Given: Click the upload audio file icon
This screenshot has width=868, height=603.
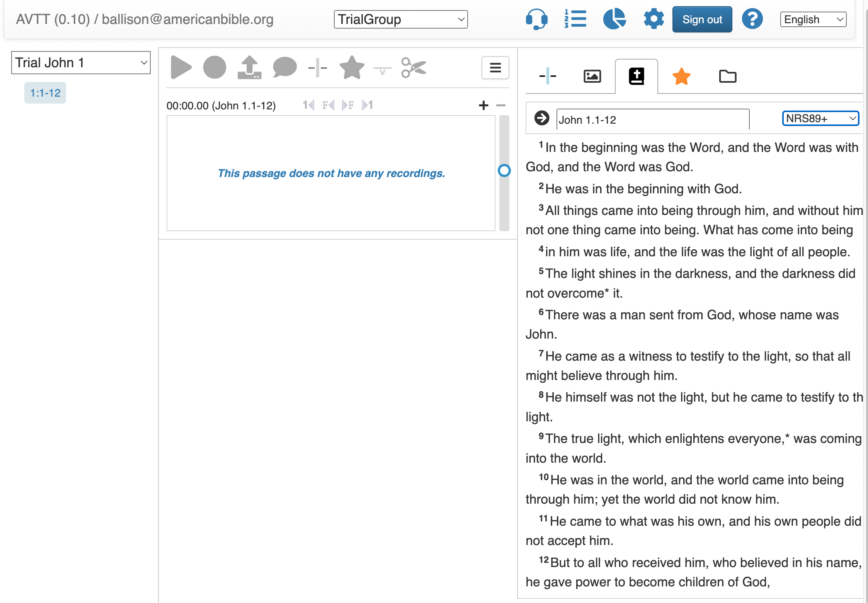Looking at the screenshot, I should [x=249, y=68].
